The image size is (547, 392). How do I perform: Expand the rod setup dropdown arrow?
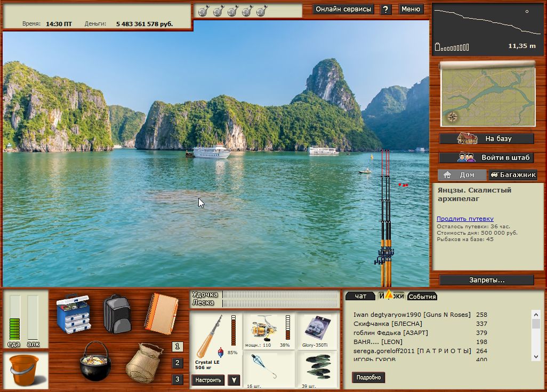pos(234,380)
